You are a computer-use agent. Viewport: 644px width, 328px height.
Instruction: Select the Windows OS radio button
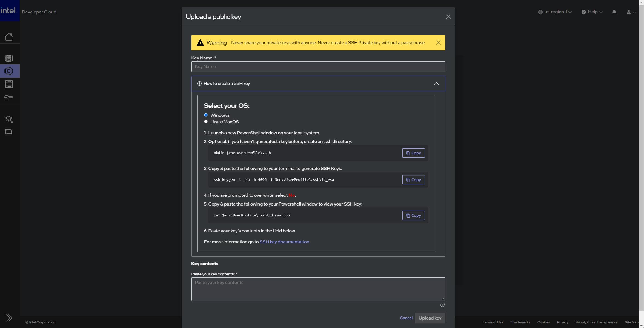206,115
